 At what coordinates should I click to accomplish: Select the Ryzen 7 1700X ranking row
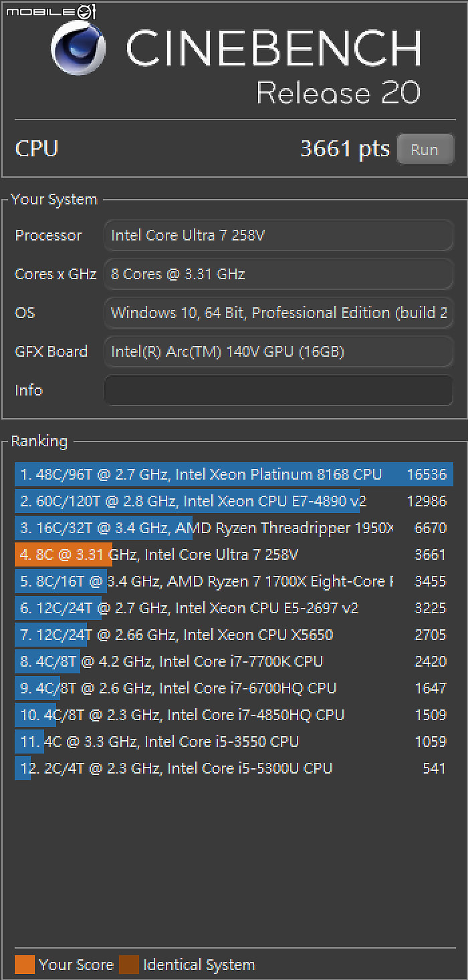pos(234,581)
